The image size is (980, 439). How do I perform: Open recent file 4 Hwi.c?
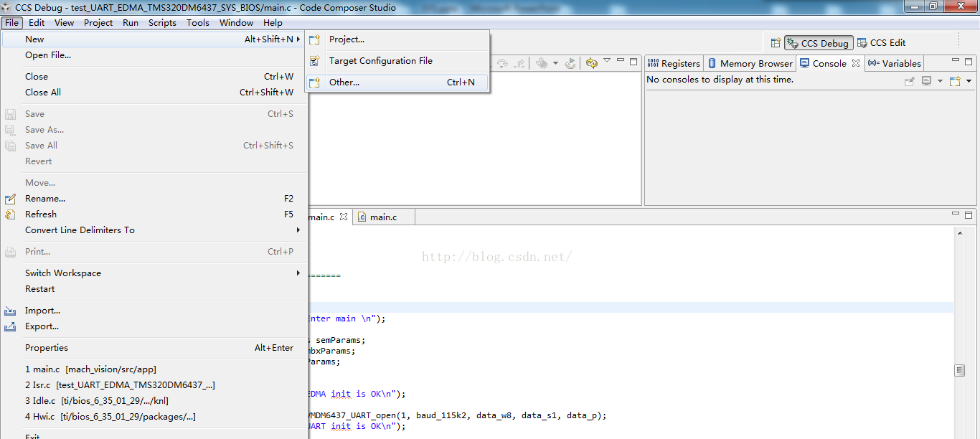point(154,417)
